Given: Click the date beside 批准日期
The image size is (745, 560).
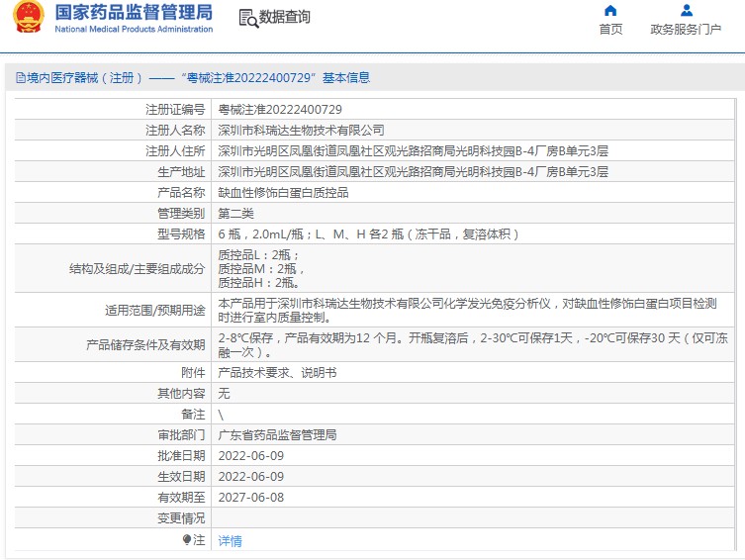Looking at the screenshot, I should (x=251, y=456).
